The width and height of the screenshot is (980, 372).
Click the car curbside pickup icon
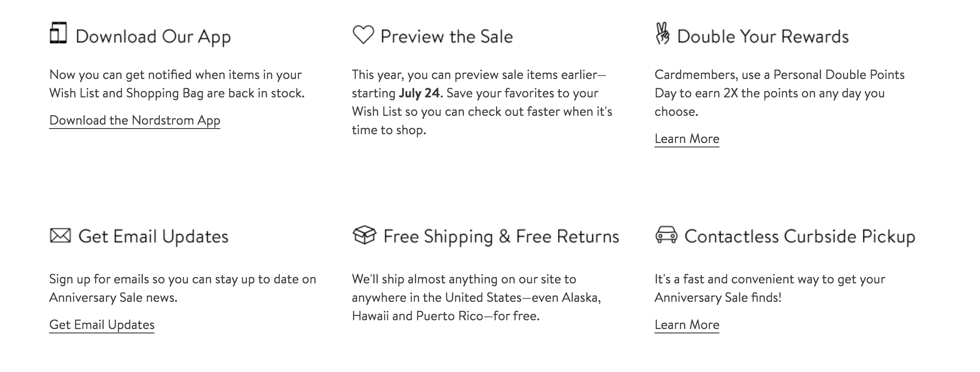pyautogui.click(x=666, y=235)
